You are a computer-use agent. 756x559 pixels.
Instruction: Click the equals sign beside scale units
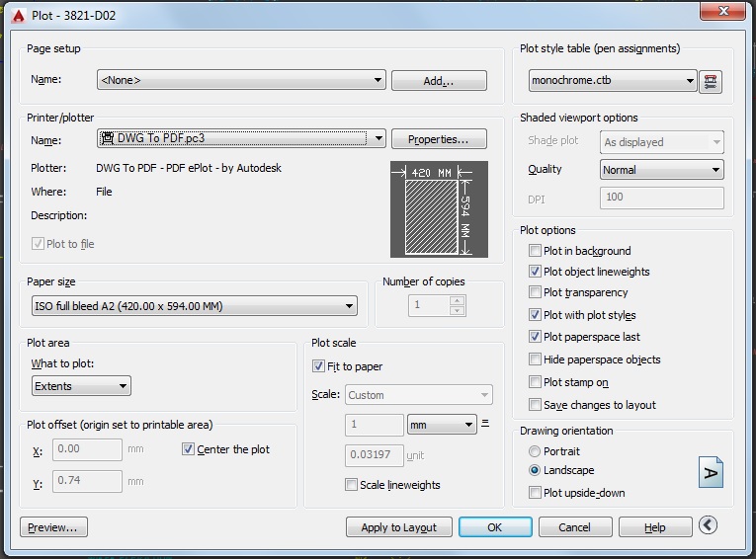pos(485,423)
